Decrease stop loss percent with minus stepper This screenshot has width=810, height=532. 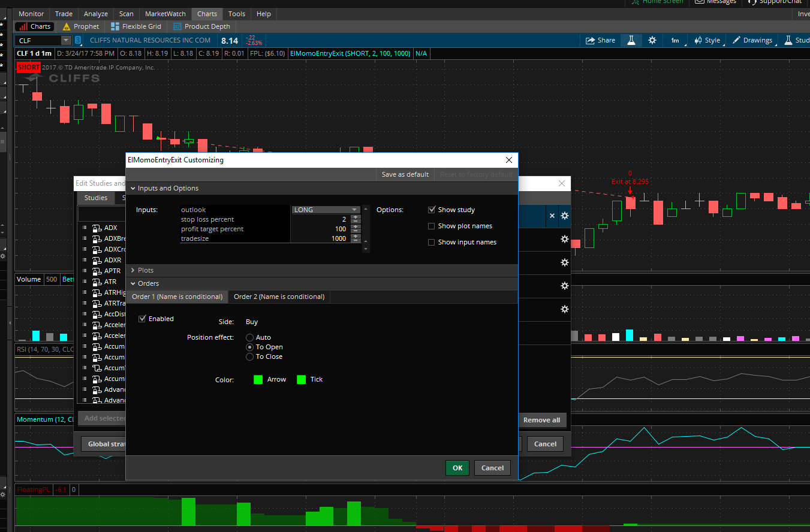[x=356, y=222]
